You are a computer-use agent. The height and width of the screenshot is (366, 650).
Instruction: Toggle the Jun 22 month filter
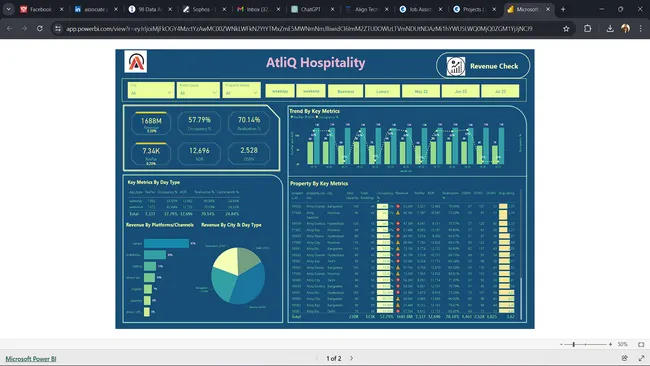point(461,91)
